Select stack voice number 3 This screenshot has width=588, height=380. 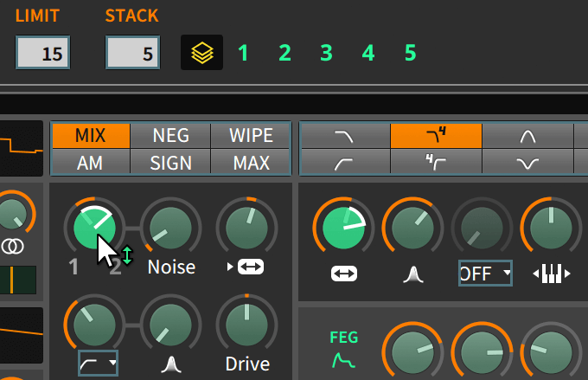pyautogui.click(x=327, y=53)
